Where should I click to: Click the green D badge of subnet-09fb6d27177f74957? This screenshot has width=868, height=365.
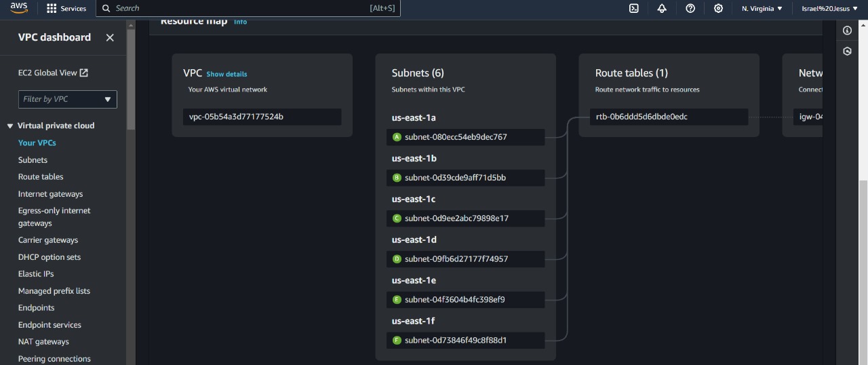397,258
